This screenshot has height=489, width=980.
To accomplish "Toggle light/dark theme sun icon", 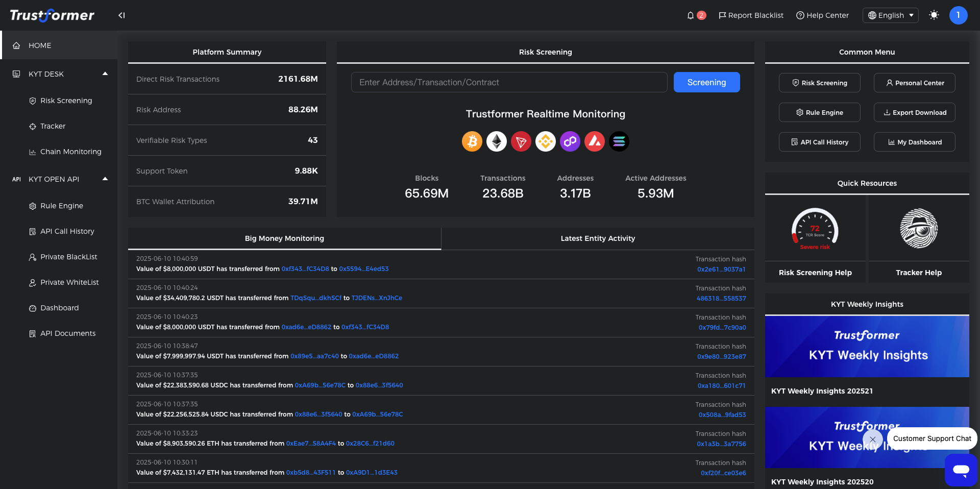I will pos(934,15).
